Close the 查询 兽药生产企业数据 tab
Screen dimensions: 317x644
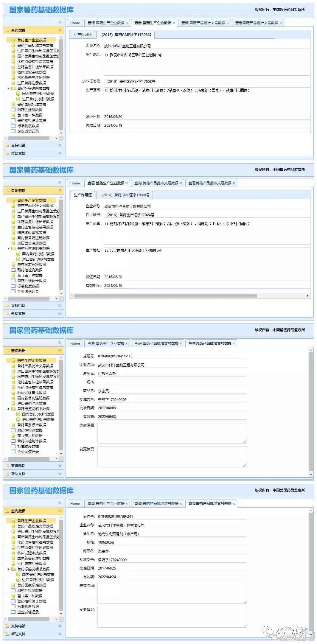point(127,23)
